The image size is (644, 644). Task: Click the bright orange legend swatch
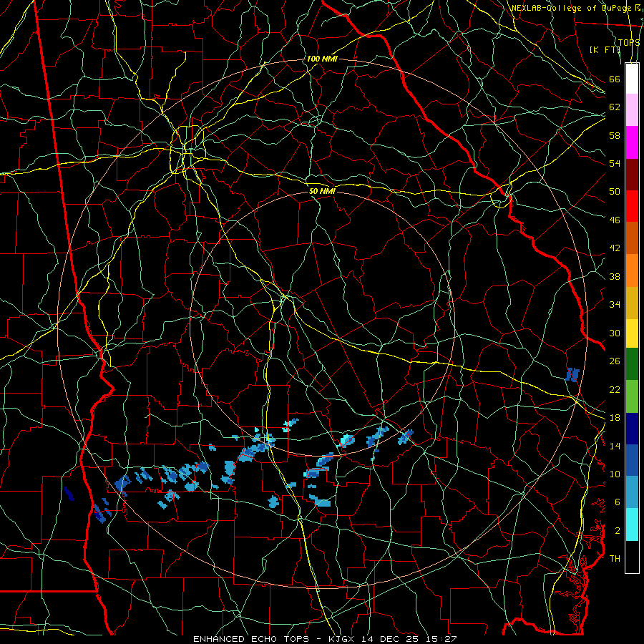tap(632, 270)
